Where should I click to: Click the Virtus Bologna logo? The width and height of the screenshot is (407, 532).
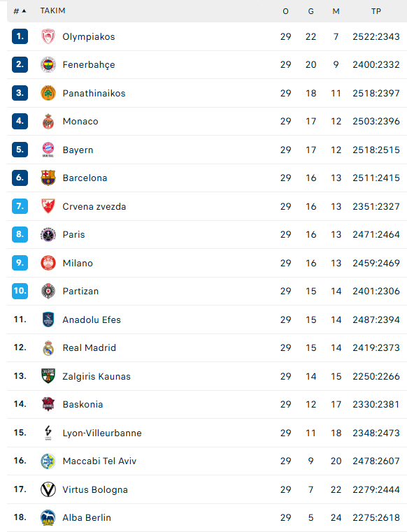48,489
